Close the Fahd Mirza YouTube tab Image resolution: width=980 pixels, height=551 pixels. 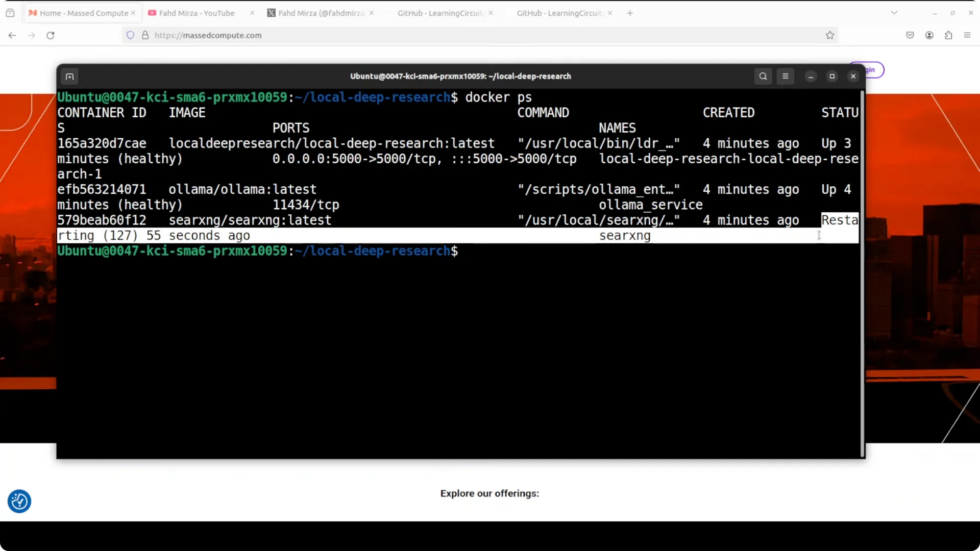point(252,13)
